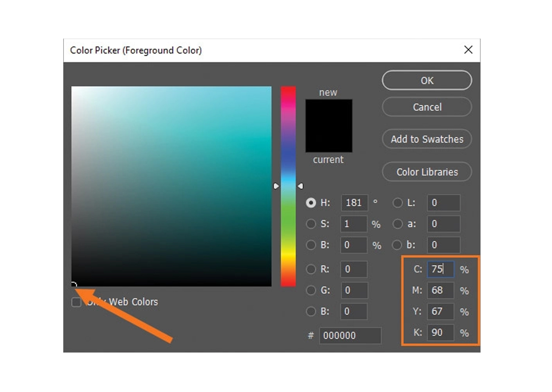Select the G green radio button
Screen dimensions: 552x392
[x=311, y=290]
